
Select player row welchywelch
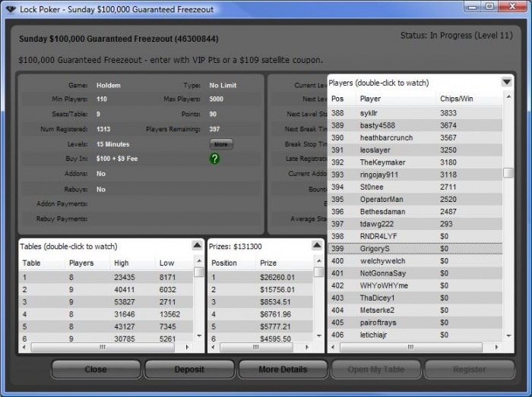415,261
